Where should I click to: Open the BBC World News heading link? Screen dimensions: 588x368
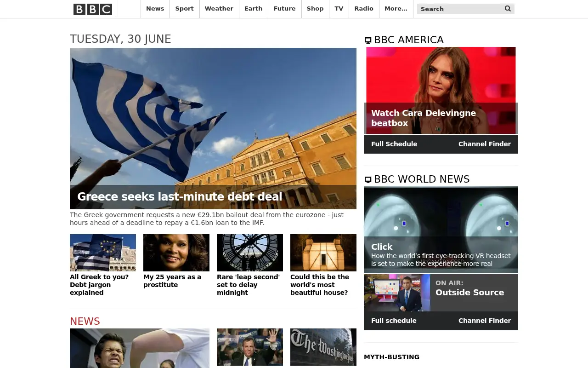tap(422, 179)
